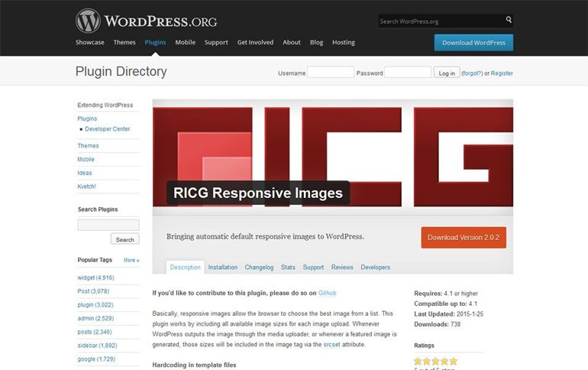Open Themes link in the sidebar

pyautogui.click(x=88, y=146)
